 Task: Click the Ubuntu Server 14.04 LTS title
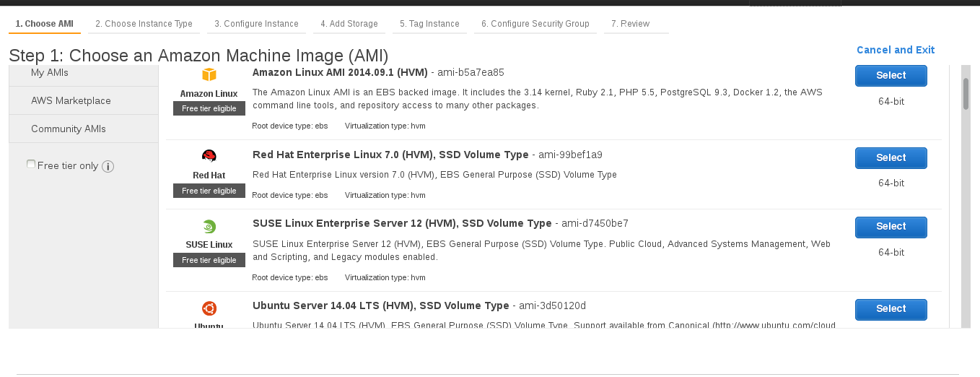(381, 305)
